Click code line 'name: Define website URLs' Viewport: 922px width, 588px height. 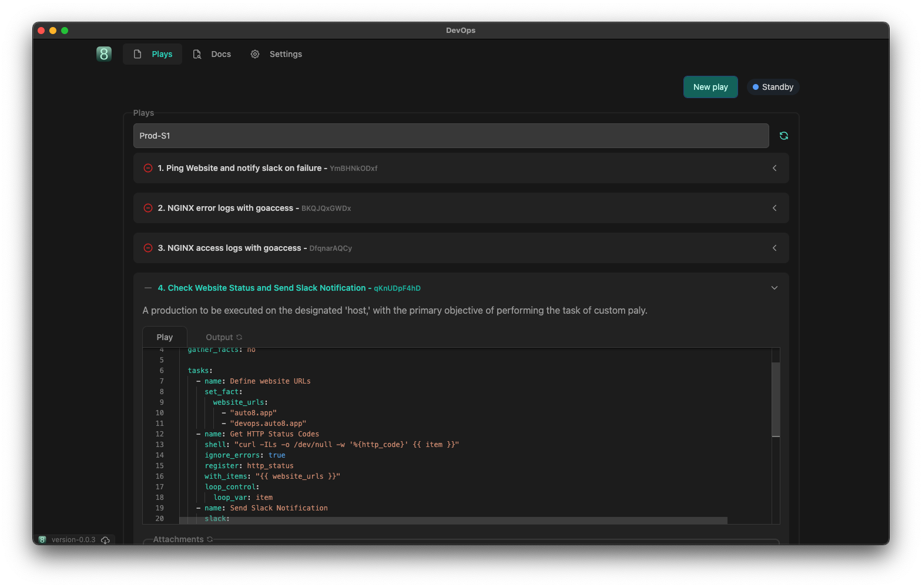tap(257, 381)
